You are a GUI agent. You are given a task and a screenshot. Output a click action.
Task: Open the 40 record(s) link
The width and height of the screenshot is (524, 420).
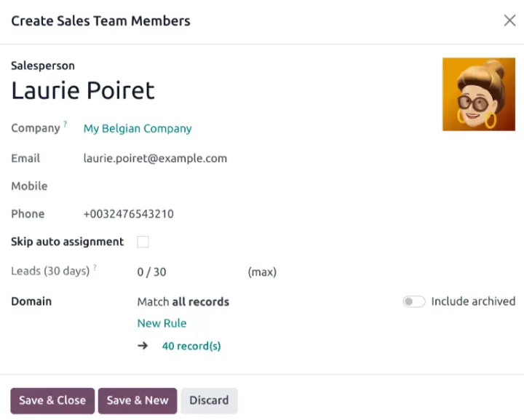[x=191, y=346]
